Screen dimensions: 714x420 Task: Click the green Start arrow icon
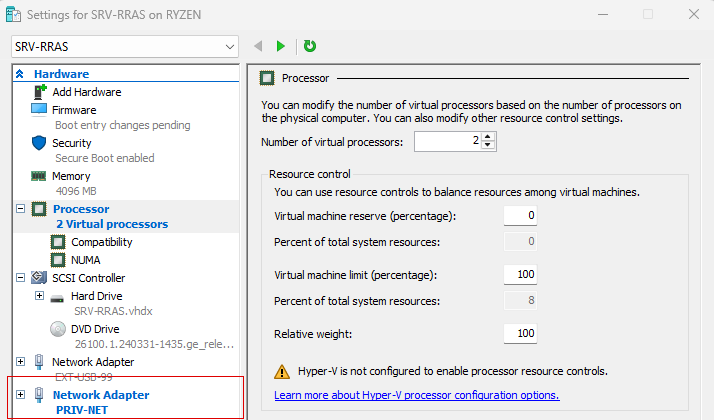(x=281, y=46)
